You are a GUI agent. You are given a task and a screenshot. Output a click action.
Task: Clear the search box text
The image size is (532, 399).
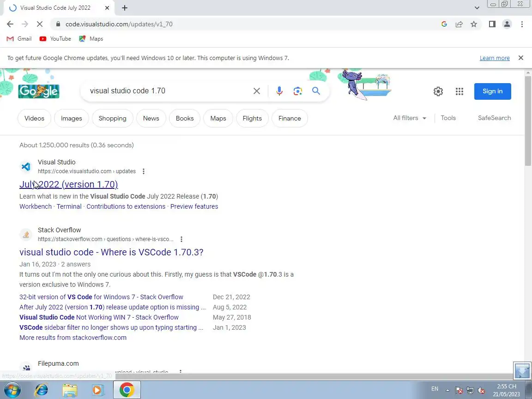256,91
